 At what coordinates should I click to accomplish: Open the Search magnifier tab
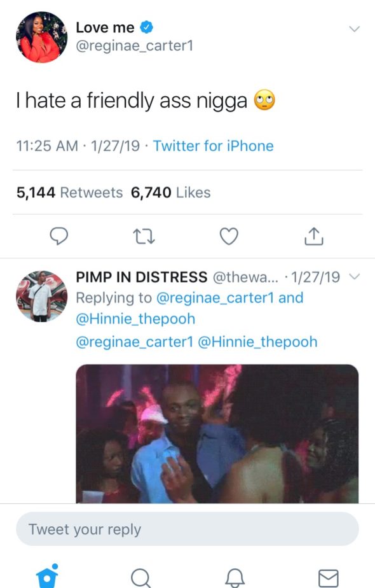click(x=141, y=578)
